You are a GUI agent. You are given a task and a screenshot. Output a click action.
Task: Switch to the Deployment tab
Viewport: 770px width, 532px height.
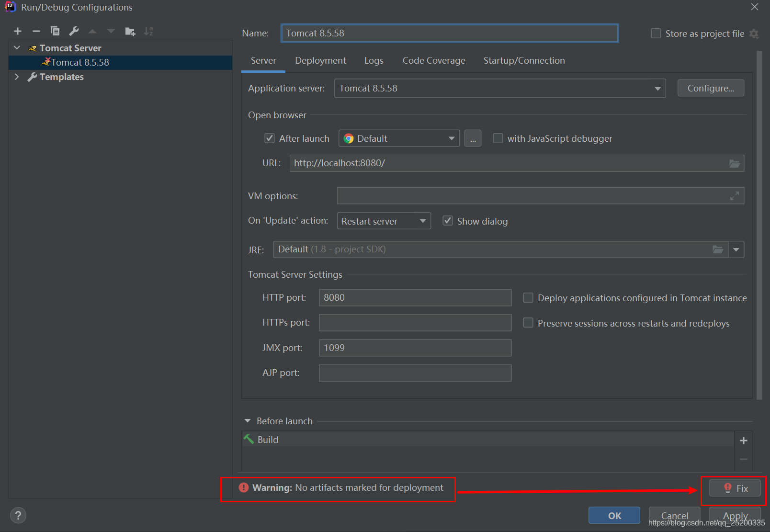(x=320, y=61)
